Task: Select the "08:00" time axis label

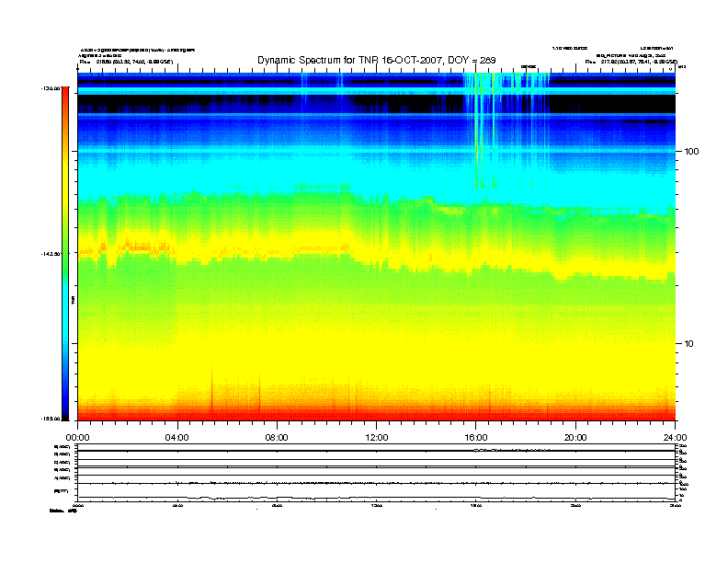Action: pyautogui.click(x=277, y=438)
